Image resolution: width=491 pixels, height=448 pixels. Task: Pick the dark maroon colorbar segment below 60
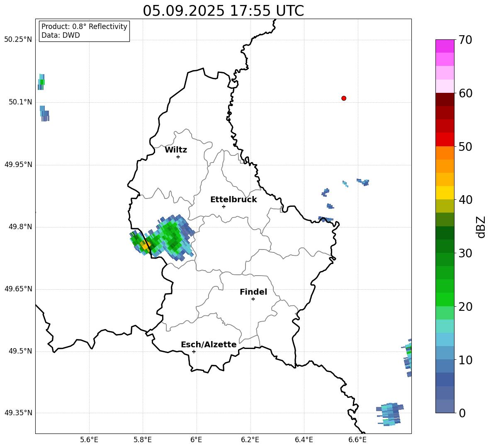[x=445, y=99]
